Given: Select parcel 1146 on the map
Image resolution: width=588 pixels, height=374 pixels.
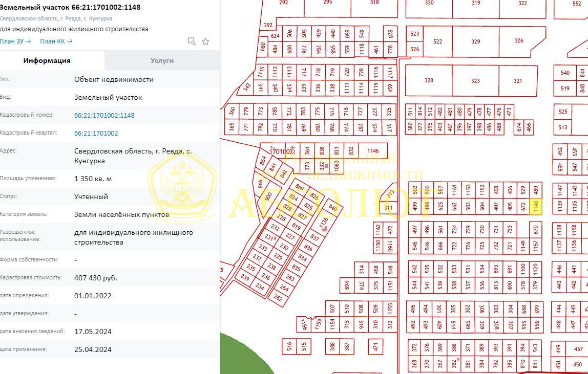Looking at the screenshot, I should click(373, 151).
